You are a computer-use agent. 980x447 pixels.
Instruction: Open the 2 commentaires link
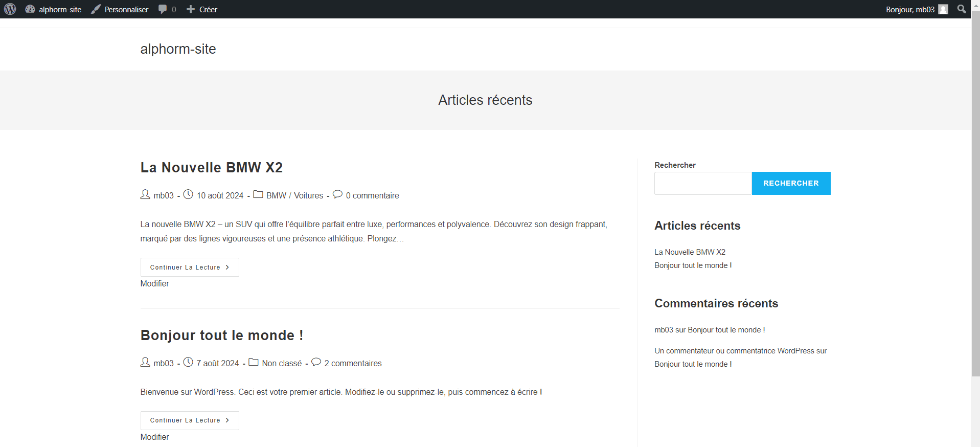(353, 363)
